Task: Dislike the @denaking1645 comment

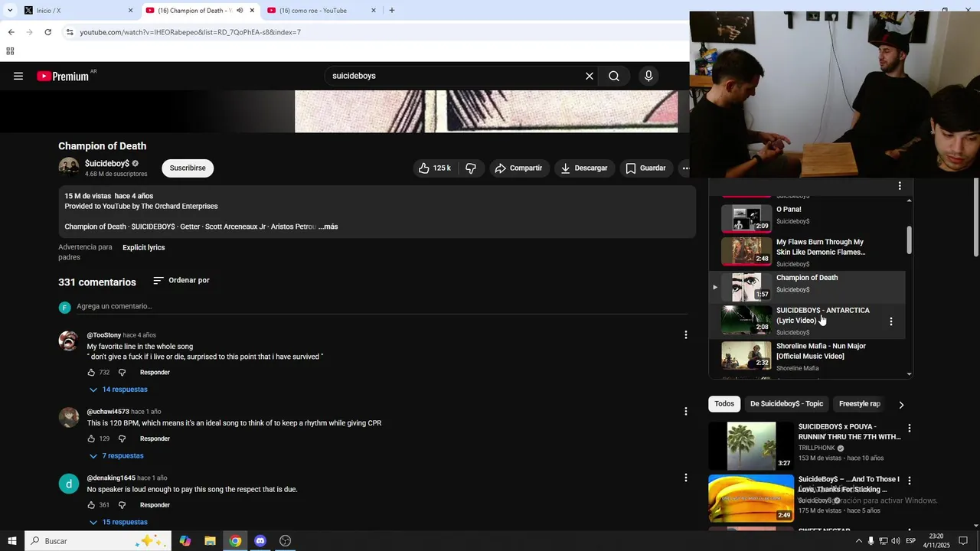Action: (x=122, y=505)
